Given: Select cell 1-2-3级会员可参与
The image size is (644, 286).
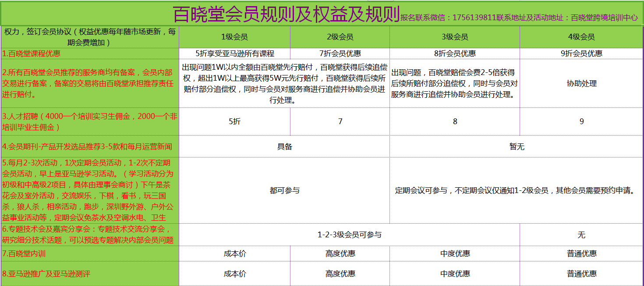Looking at the screenshot, I should pyautogui.click(x=350, y=235).
